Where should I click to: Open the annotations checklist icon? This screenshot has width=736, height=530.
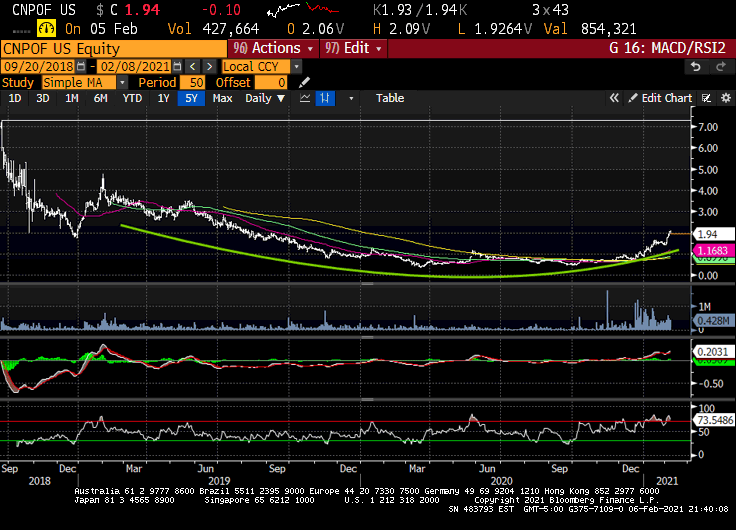(x=706, y=98)
